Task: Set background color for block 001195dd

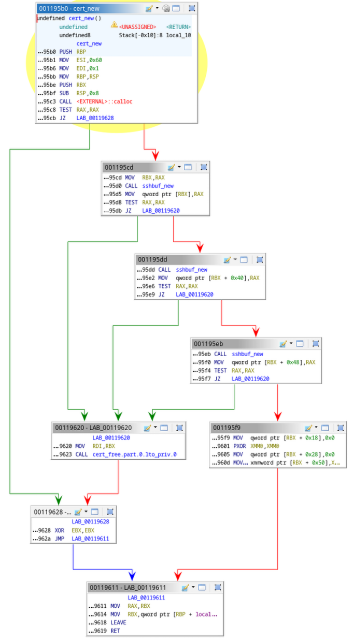Action: (227, 259)
